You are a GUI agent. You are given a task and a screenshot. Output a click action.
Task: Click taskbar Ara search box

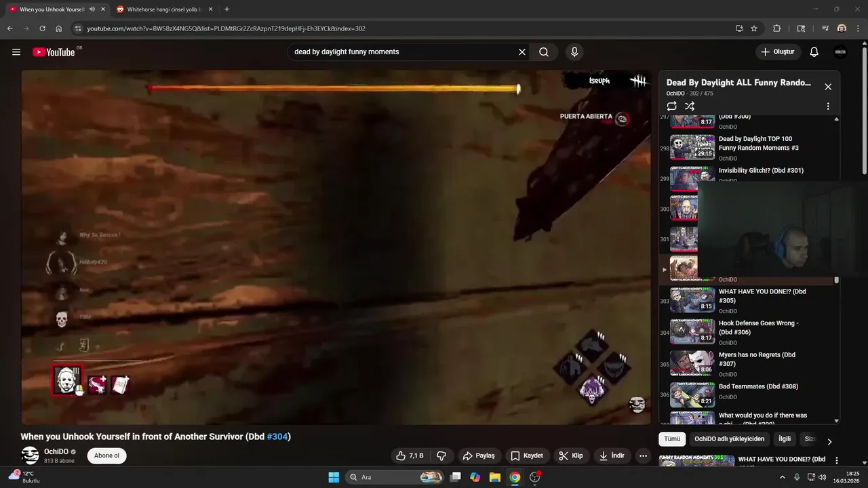pyautogui.click(x=395, y=477)
